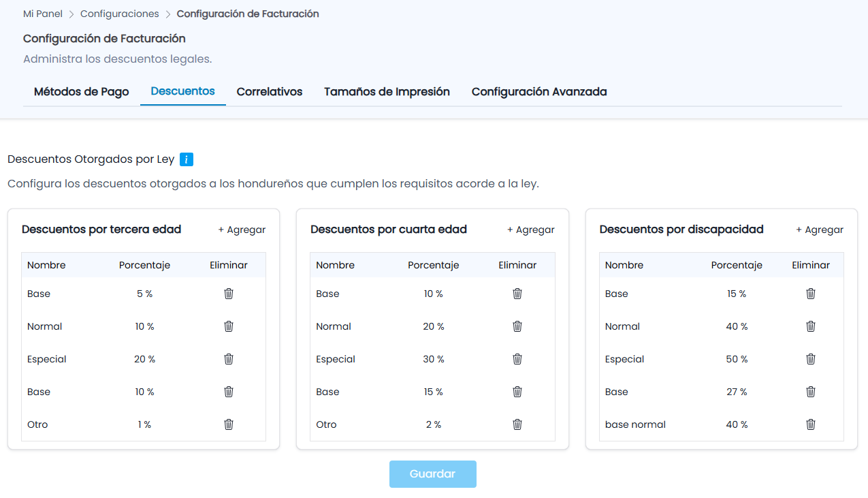Click the Guardar button

(x=433, y=474)
